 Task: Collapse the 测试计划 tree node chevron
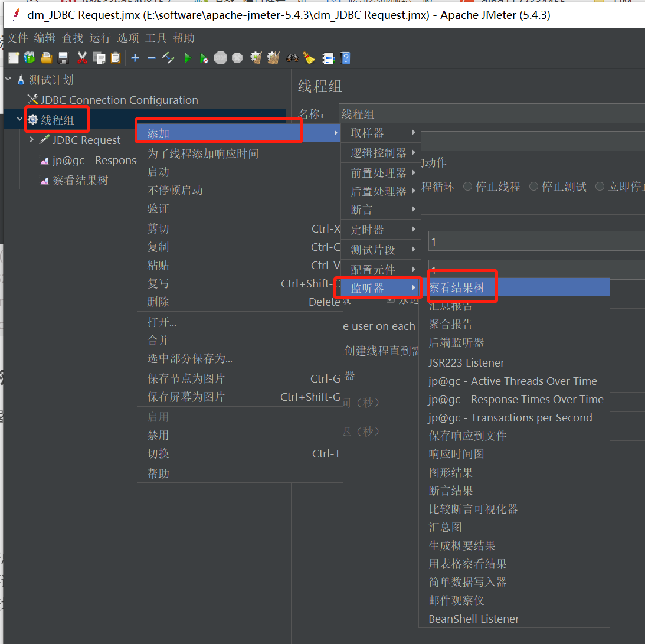(x=8, y=78)
